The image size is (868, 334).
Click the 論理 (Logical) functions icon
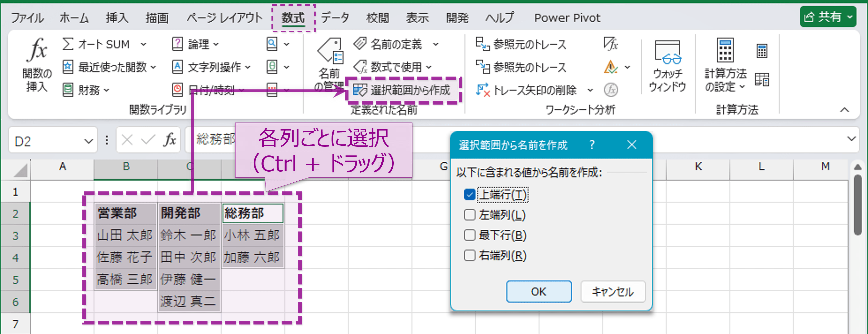click(177, 44)
